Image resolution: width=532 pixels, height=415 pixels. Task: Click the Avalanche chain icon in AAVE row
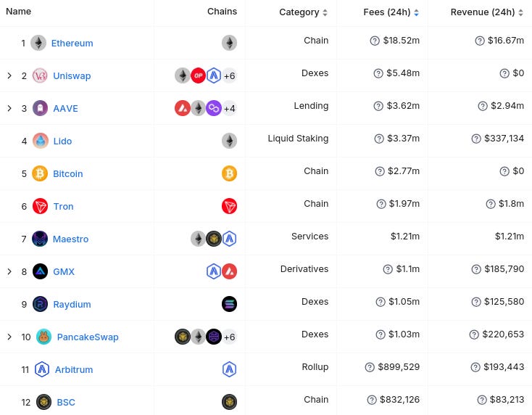[183, 108]
